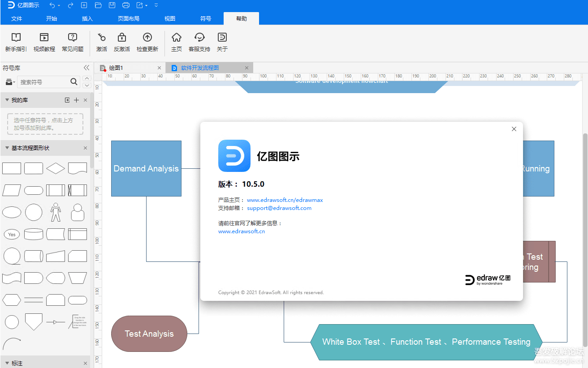Viewport: 588px width, 368px height.
Task: Click the Test Analysis shape on canvas
Action: [x=149, y=334]
